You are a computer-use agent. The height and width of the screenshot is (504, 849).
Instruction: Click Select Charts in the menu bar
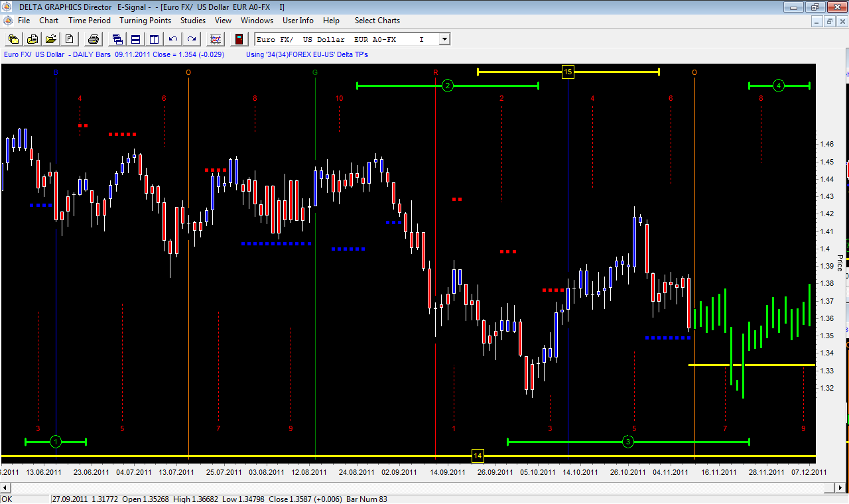pyautogui.click(x=377, y=21)
